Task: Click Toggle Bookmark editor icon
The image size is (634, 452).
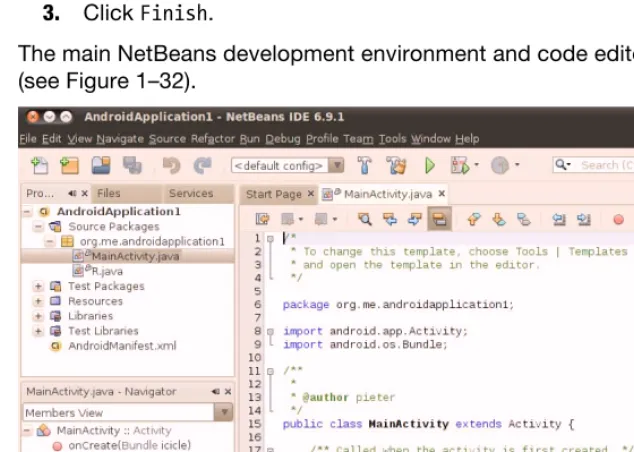Action: 524,219
